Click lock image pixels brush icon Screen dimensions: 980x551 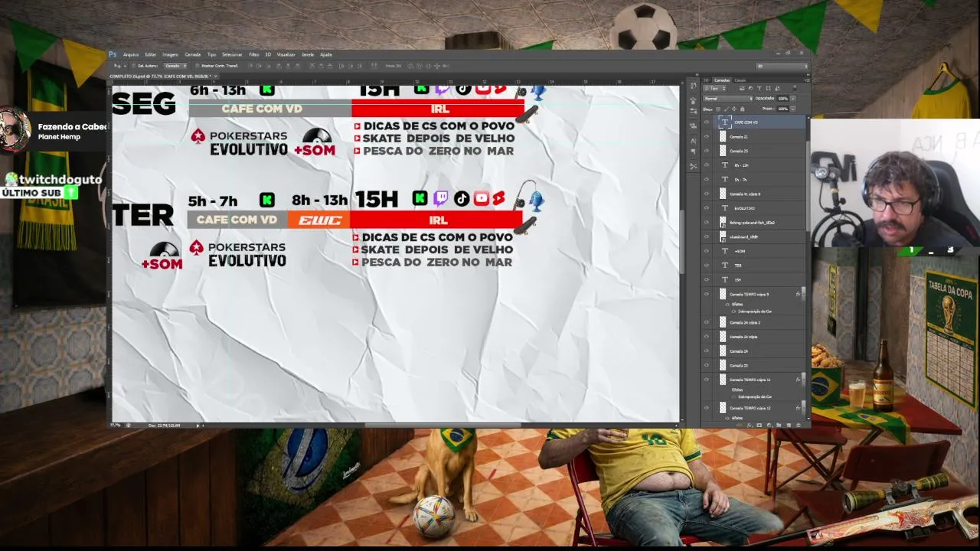[726, 109]
